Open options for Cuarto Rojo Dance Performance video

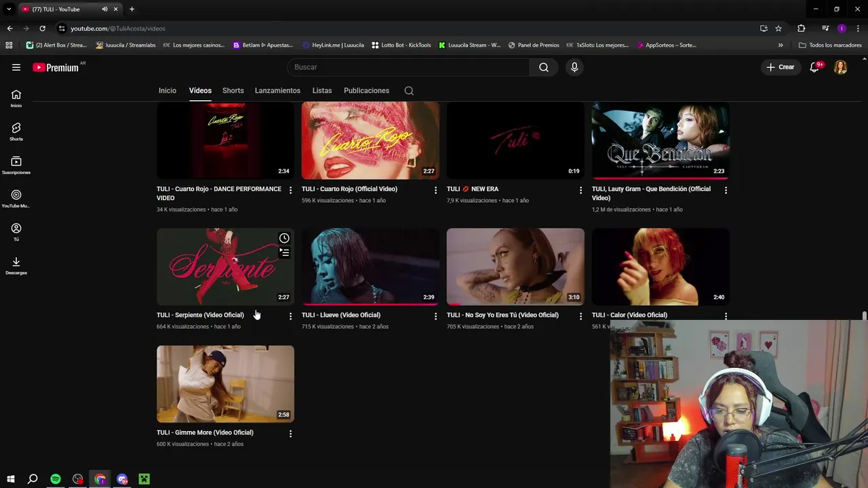290,190
